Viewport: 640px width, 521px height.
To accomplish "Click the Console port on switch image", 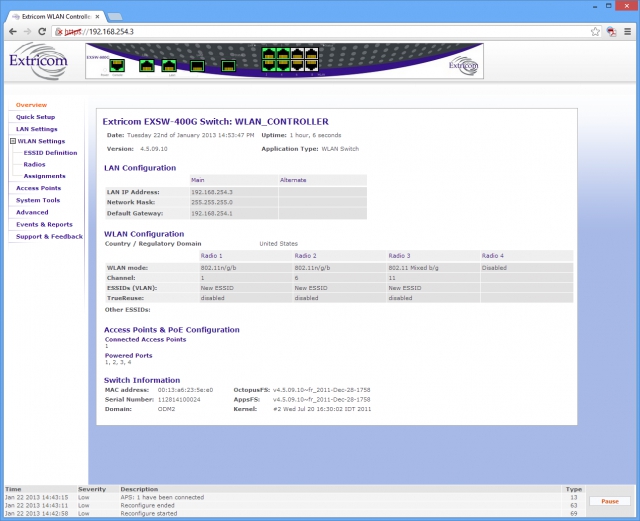I will (x=118, y=65).
